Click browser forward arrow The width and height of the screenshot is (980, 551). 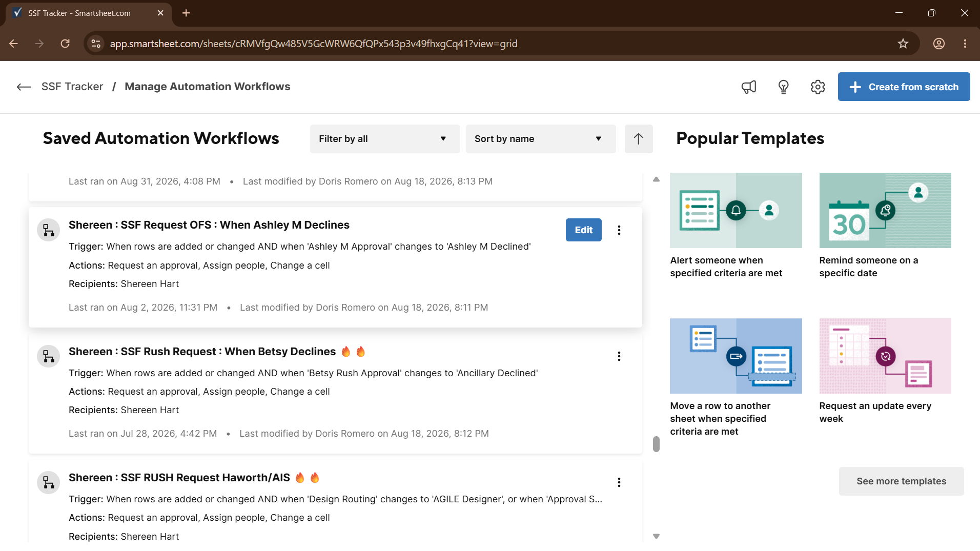tap(39, 44)
